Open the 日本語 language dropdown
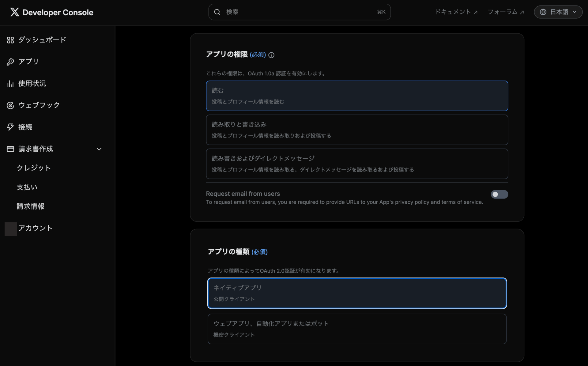 (558, 12)
